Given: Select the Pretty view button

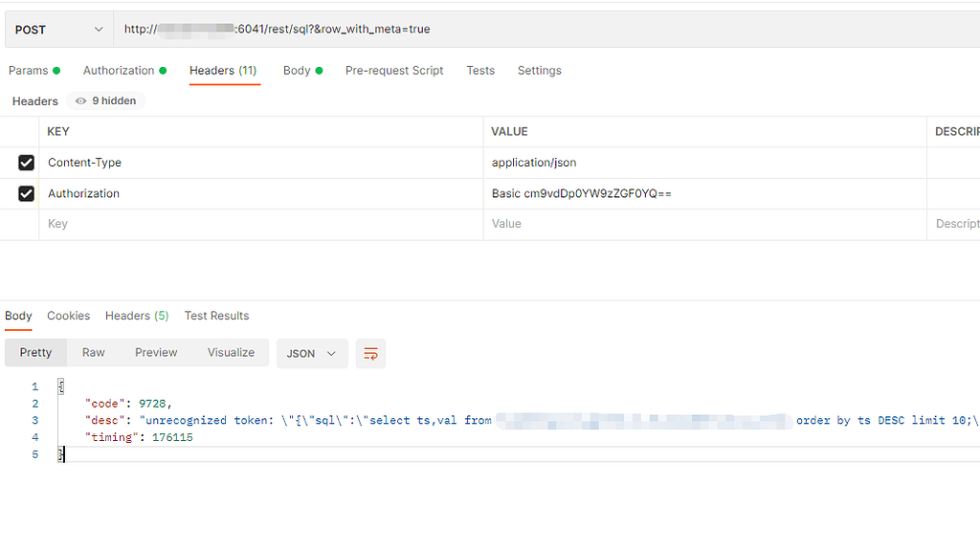Looking at the screenshot, I should click(35, 352).
